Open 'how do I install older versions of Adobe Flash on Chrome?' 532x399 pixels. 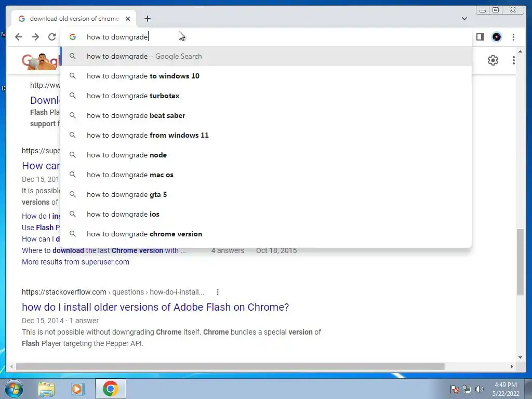[x=155, y=307]
